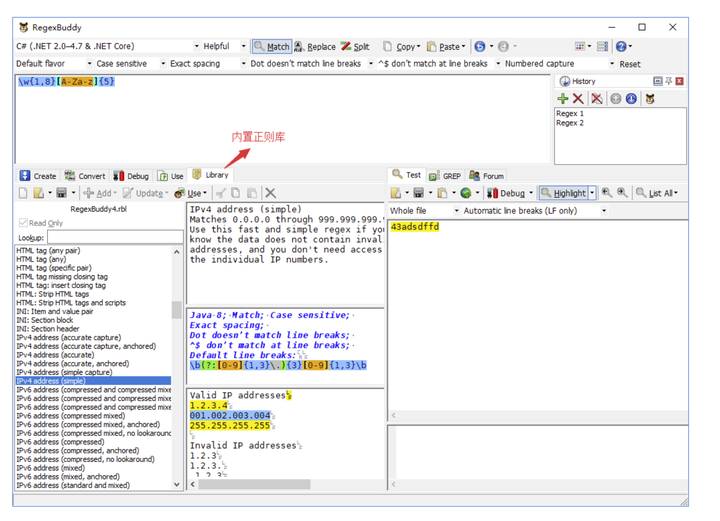The height and width of the screenshot is (521, 720).
Task: Switch to the Create tab
Action: click(x=38, y=176)
